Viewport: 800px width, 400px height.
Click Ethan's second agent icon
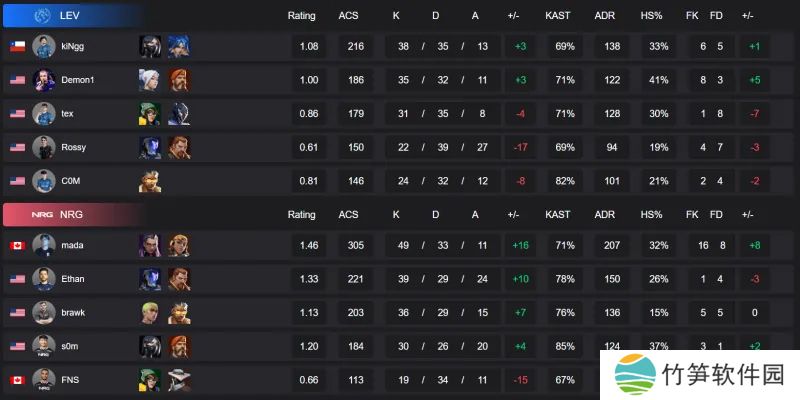click(178, 279)
